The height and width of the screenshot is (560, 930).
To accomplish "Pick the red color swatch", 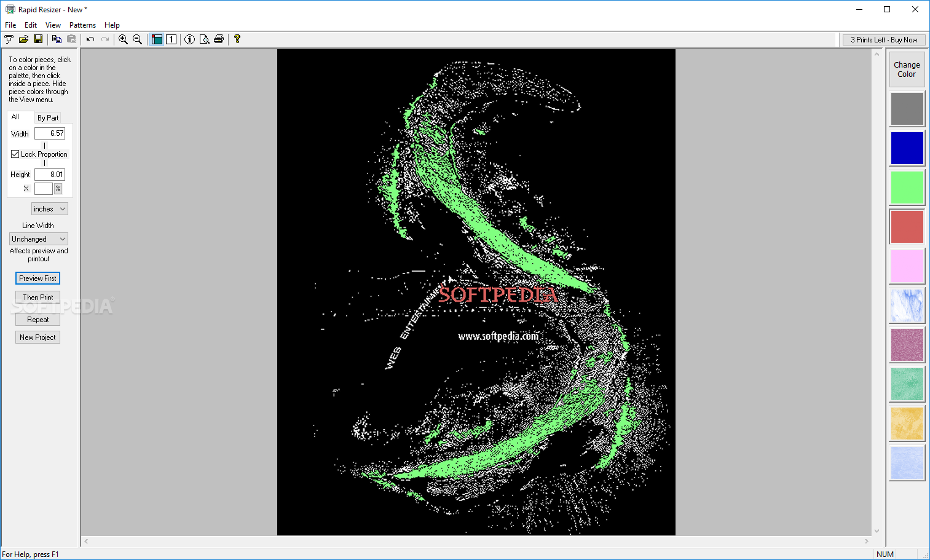I will click(x=907, y=227).
